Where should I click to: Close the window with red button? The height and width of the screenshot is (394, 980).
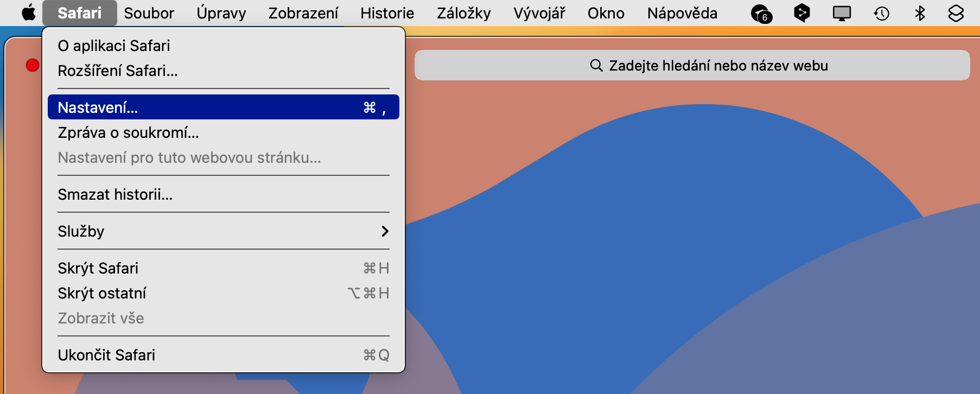point(33,65)
